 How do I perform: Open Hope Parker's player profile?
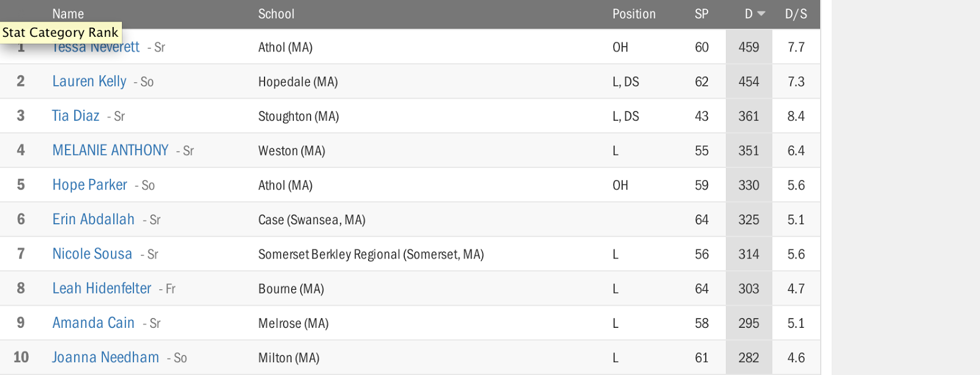90,185
